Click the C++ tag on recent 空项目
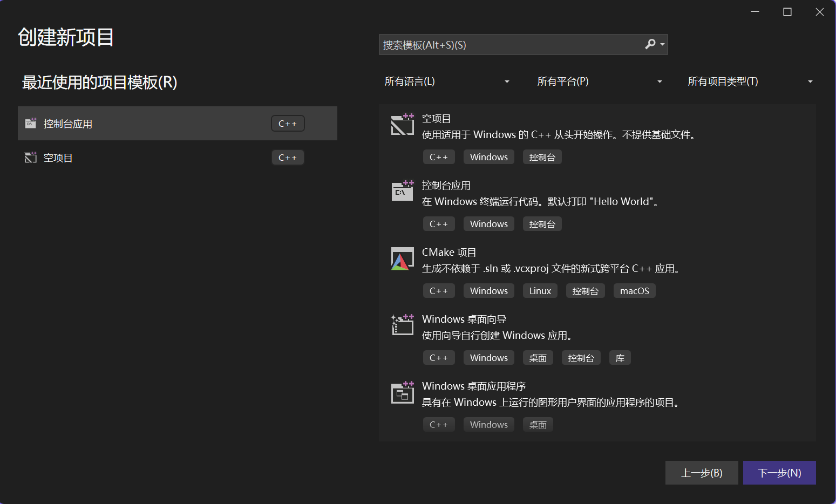The width and height of the screenshot is (836, 504). [x=288, y=158]
